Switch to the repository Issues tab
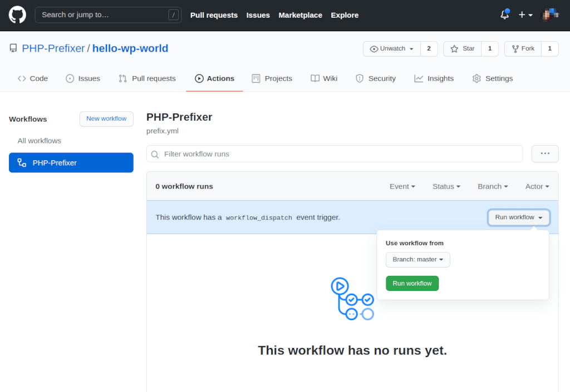 point(83,78)
